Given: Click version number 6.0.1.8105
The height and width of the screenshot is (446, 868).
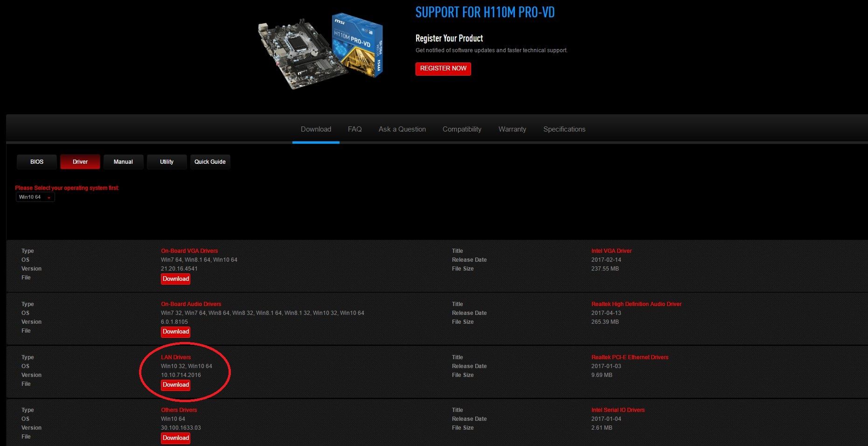Looking at the screenshot, I should click(x=174, y=322).
